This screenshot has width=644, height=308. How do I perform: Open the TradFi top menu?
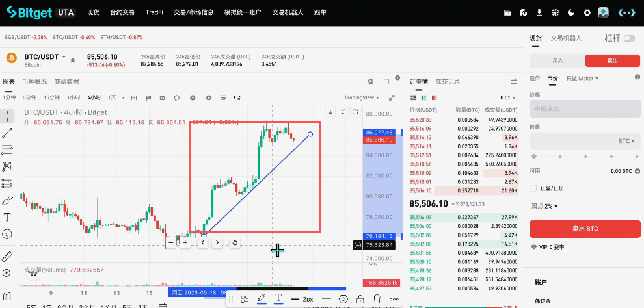tap(154, 12)
